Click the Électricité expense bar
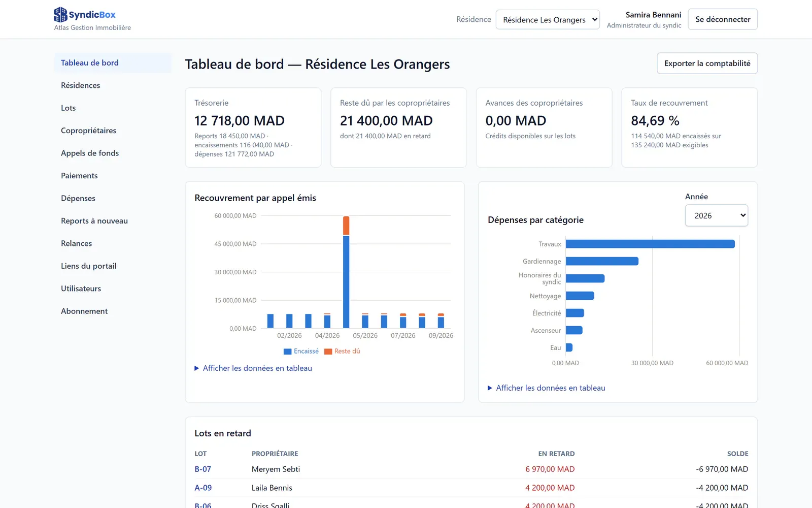 (x=575, y=313)
